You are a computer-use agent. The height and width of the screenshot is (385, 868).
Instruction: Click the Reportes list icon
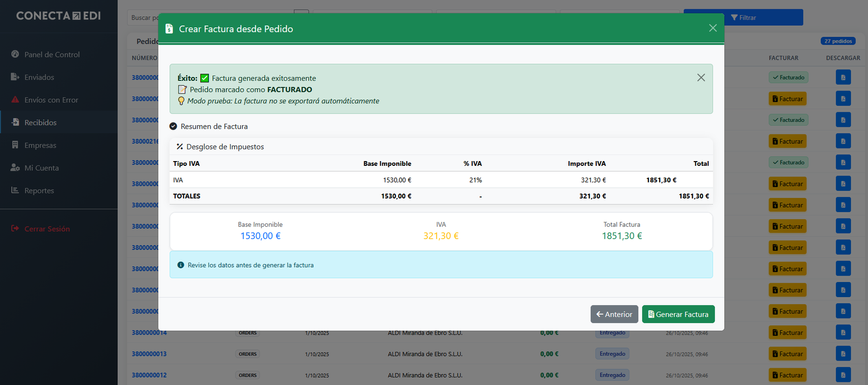coord(15,190)
